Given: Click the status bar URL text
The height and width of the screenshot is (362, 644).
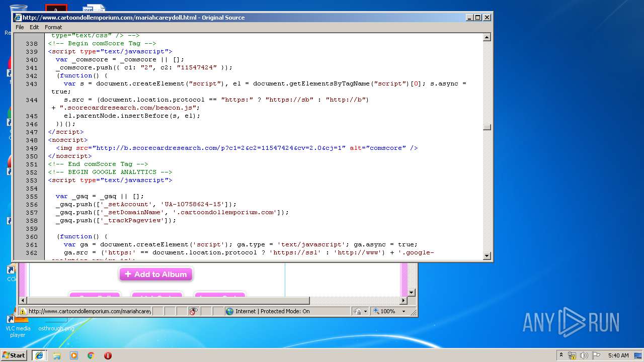Looking at the screenshot, I should tap(90, 311).
